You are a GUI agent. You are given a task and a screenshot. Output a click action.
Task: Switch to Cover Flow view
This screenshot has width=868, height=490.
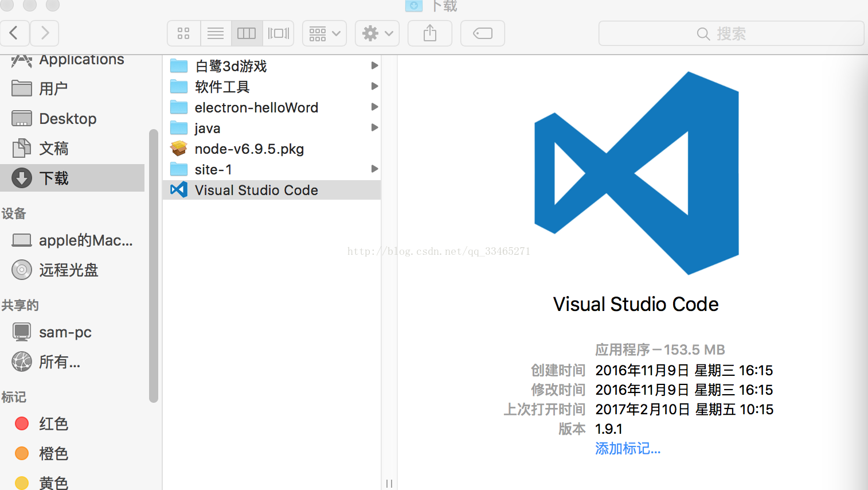(x=279, y=33)
